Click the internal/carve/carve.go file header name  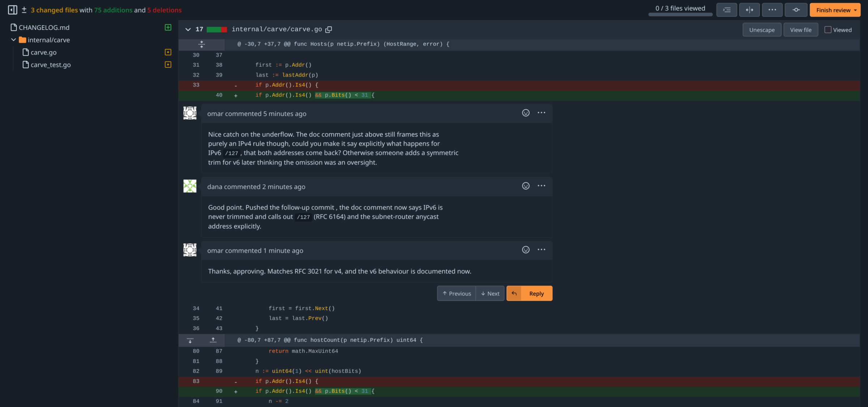pos(277,29)
